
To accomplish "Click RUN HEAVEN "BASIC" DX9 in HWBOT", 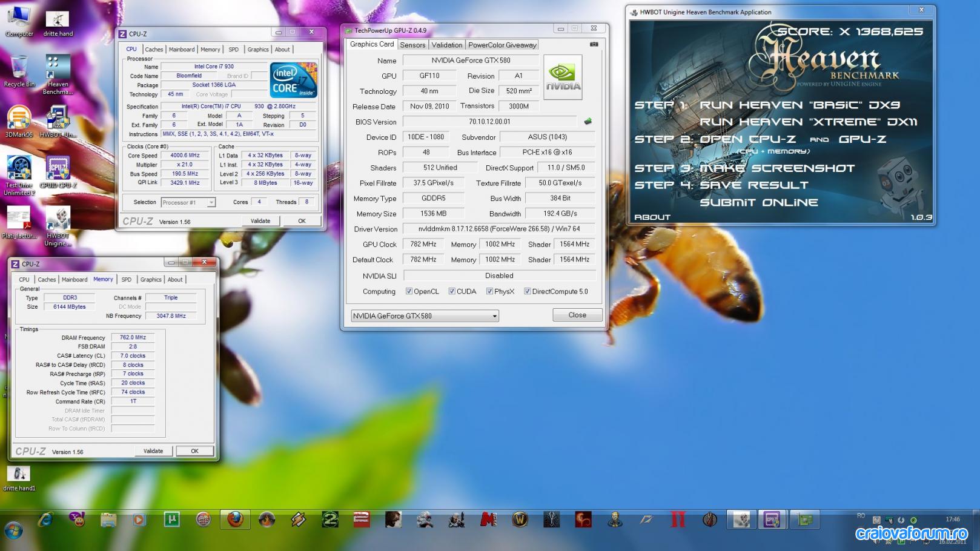I will pyautogui.click(x=800, y=105).
